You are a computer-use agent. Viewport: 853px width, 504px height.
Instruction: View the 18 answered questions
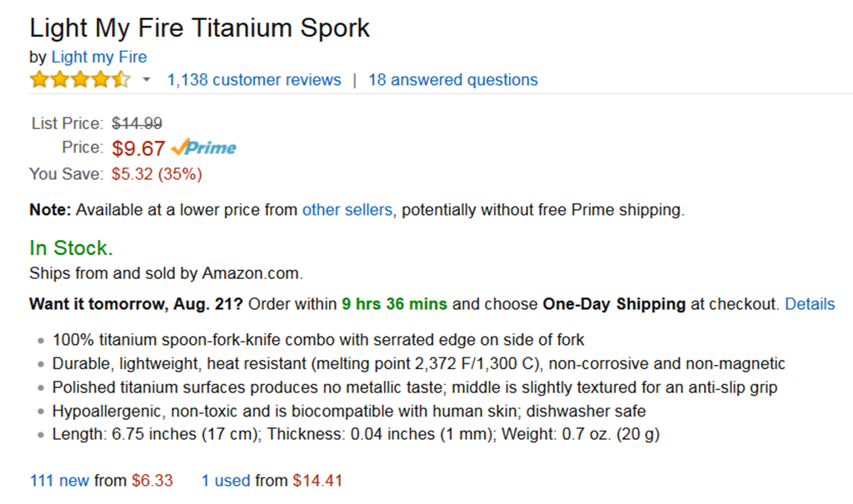pyautogui.click(x=453, y=80)
